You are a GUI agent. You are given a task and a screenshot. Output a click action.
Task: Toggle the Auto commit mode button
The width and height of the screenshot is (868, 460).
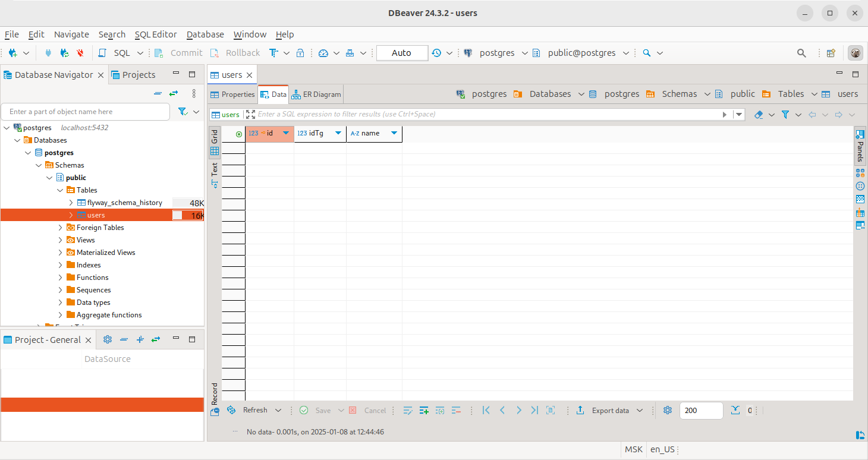[402, 53]
